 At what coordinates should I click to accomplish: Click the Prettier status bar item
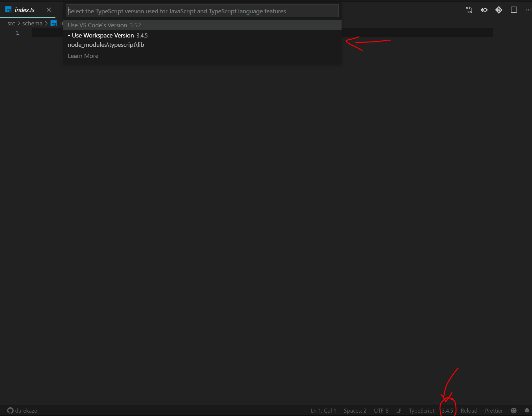point(494,410)
